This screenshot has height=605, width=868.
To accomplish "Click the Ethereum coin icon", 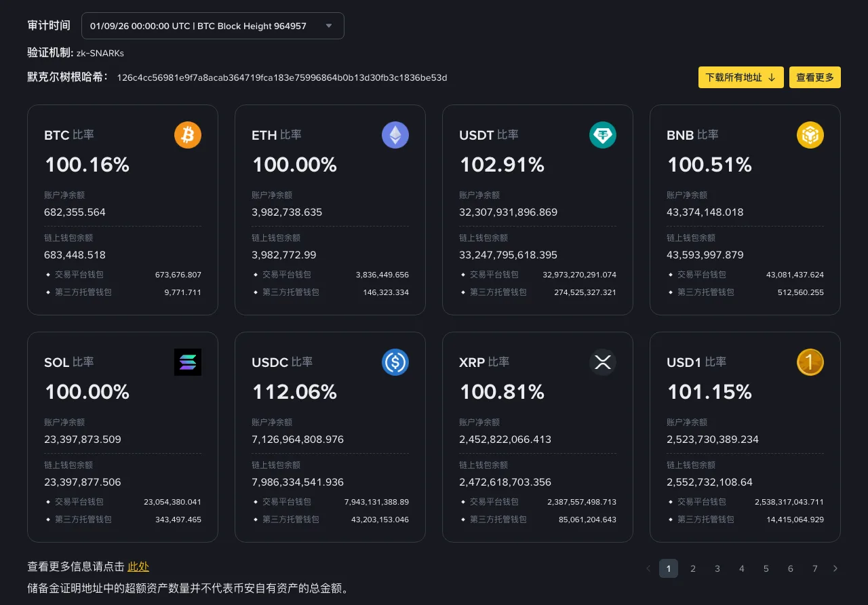I will (395, 135).
